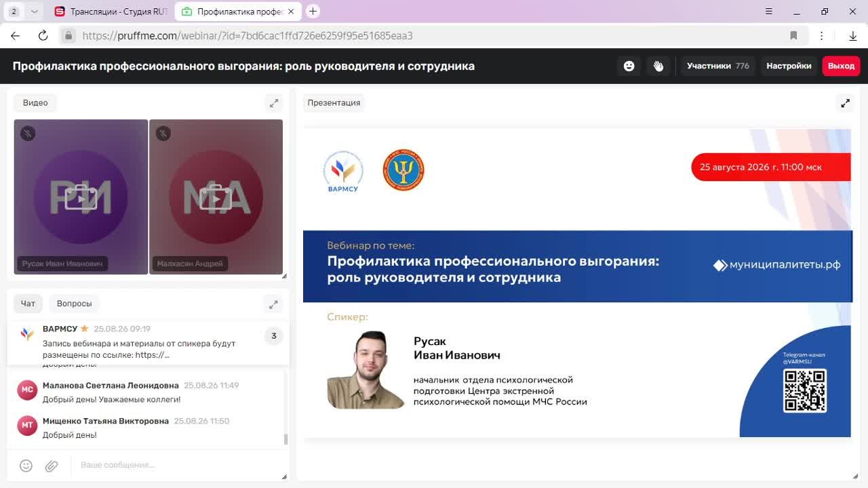
Task: Play the Малхасян Андрей video tile
Action: coord(216,198)
